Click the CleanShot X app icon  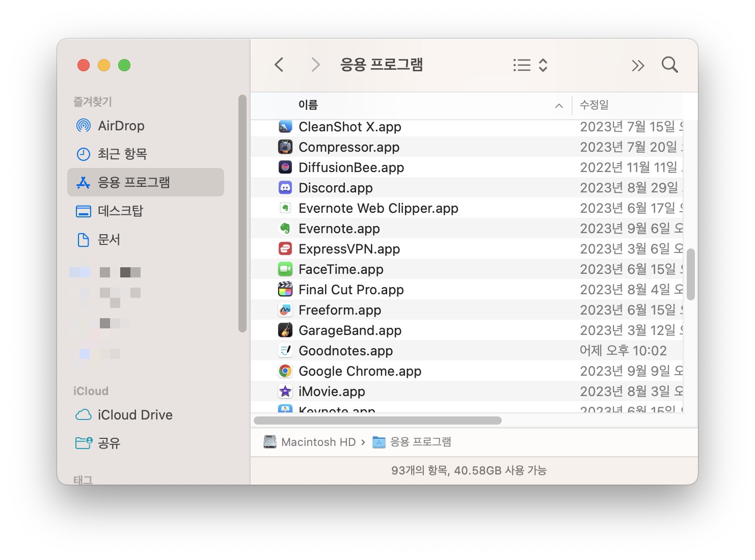coord(285,127)
